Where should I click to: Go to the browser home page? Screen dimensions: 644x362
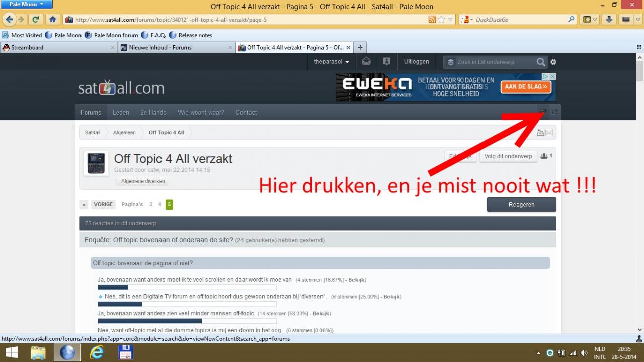pos(52,20)
